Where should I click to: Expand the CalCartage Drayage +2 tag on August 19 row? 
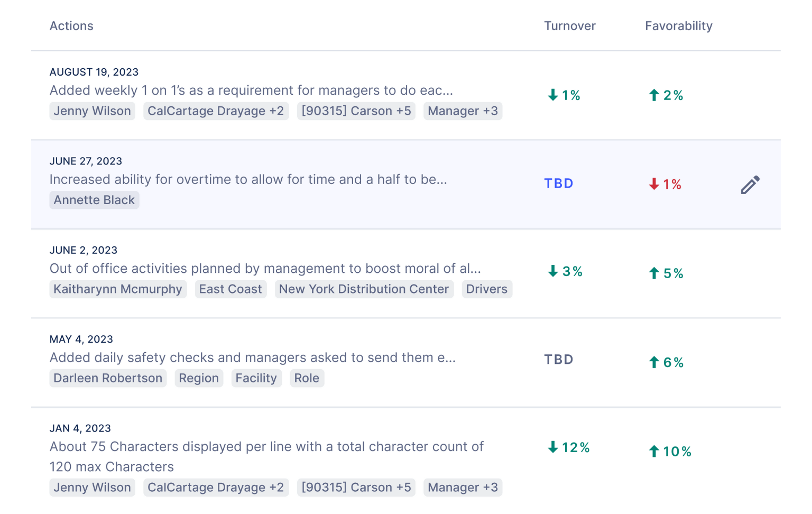[216, 111]
